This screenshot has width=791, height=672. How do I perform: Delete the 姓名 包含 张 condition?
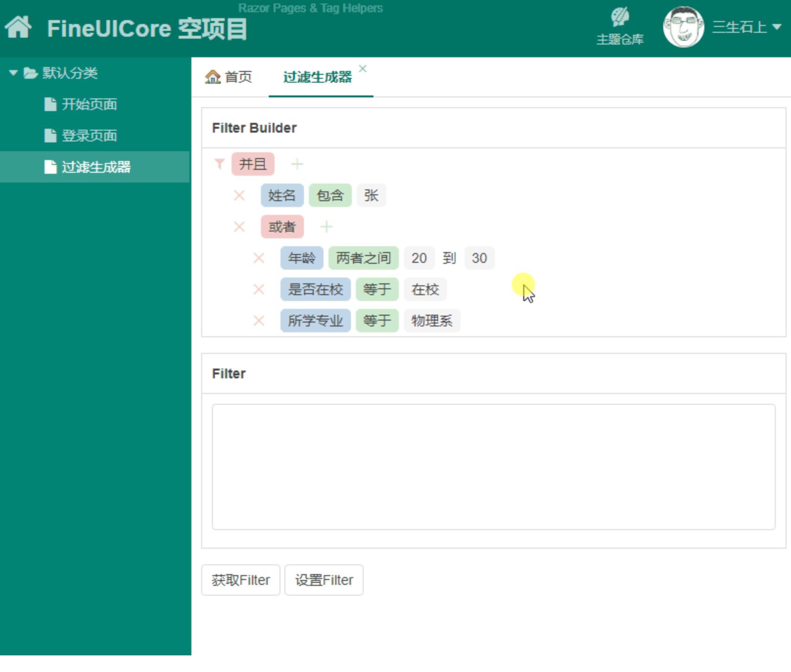pos(239,196)
